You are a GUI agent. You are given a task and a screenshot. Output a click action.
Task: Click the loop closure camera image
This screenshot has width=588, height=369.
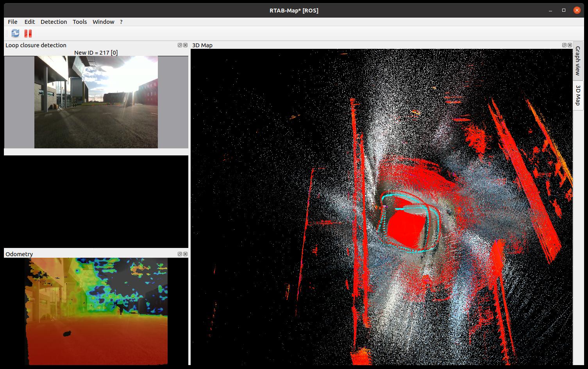coord(96,102)
